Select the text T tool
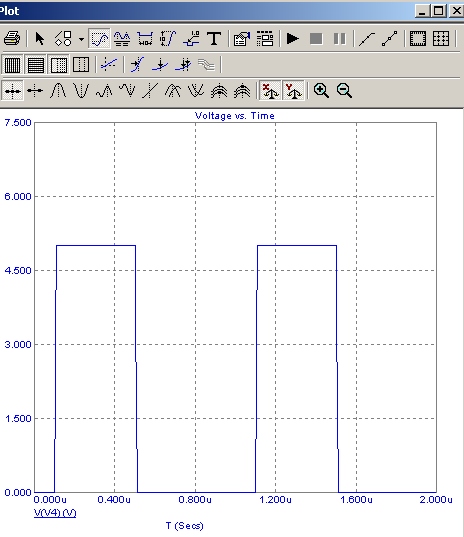Screen dimensions: 464x537 (214, 38)
